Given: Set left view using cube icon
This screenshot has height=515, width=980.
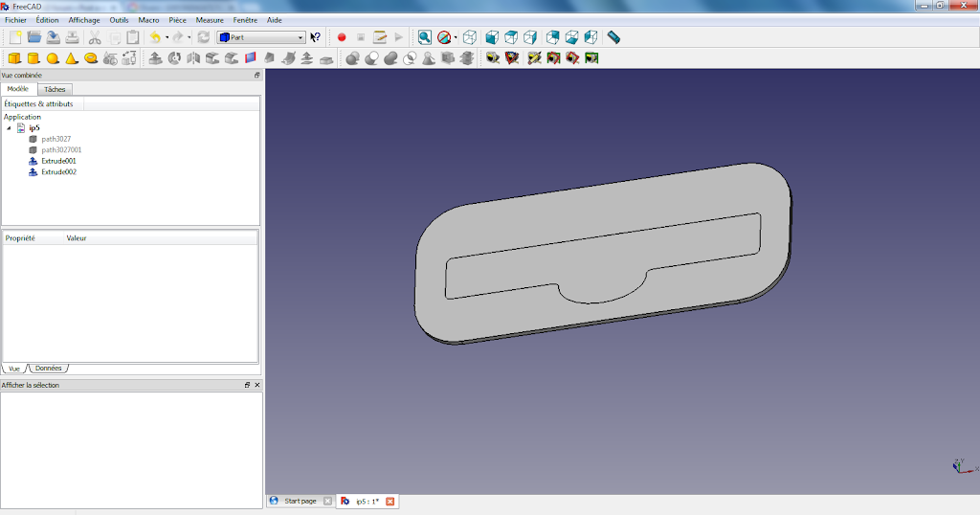Looking at the screenshot, I should (590, 37).
